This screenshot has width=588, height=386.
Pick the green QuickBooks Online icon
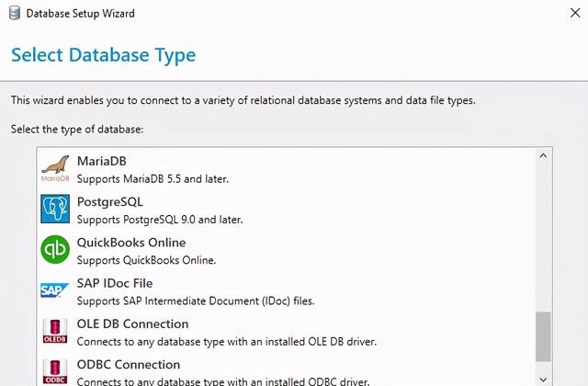[55, 249]
